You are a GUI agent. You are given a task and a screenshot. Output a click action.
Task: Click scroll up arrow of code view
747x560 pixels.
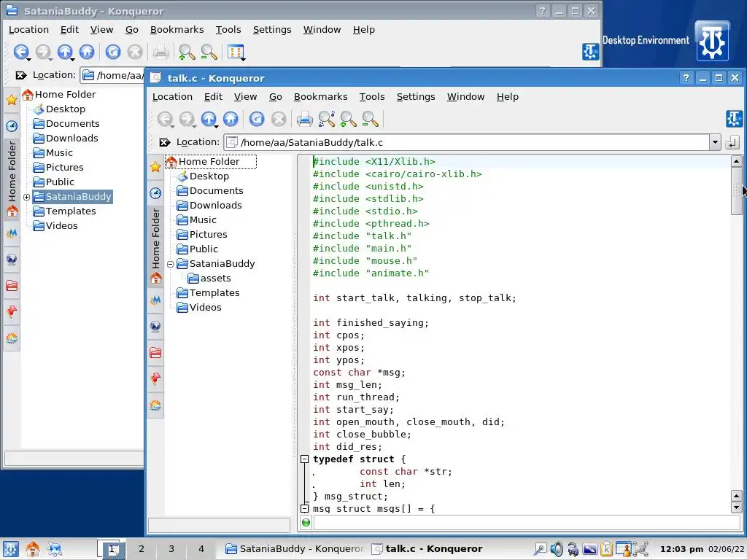(736, 161)
